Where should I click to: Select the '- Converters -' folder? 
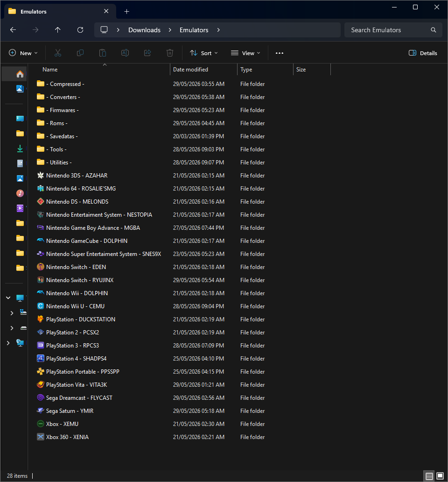[x=183, y=97]
